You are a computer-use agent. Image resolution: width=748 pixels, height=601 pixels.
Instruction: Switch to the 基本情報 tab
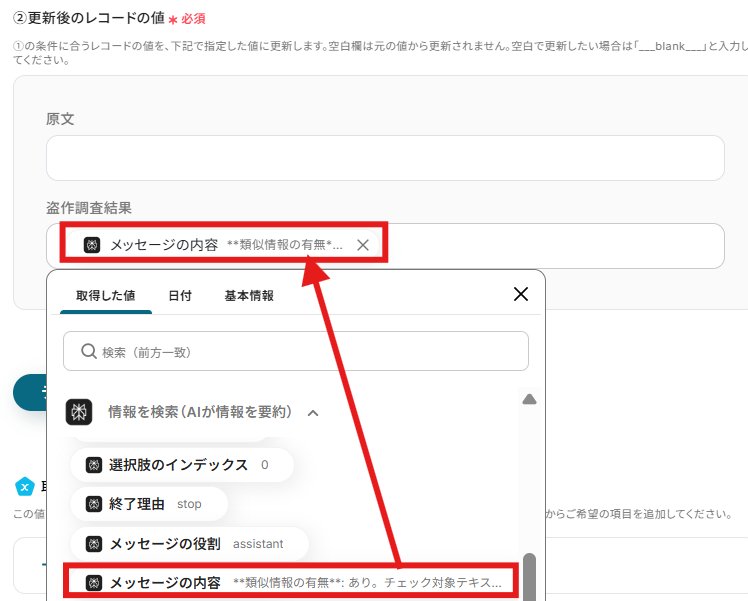tap(249, 296)
